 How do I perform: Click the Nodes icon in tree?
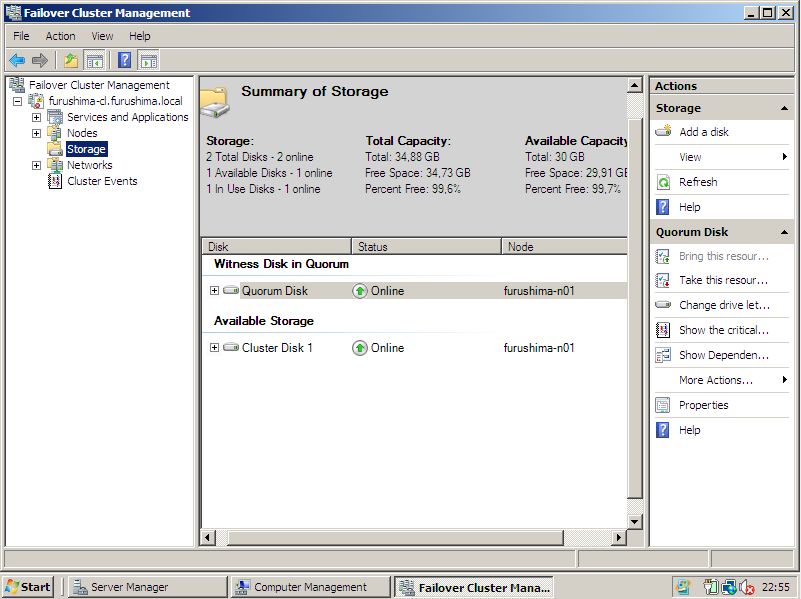point(55,133)
